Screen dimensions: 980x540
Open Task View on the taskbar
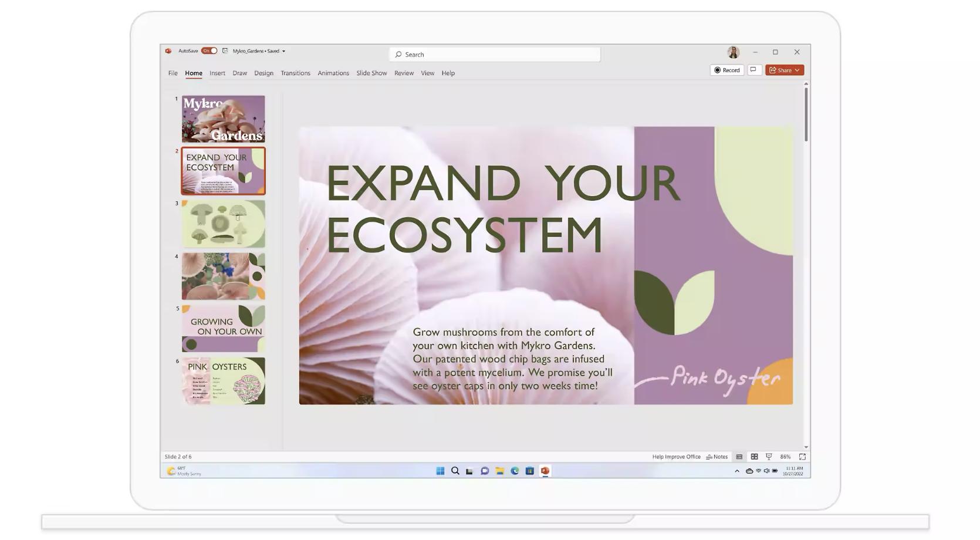click(x=469, y=471)
